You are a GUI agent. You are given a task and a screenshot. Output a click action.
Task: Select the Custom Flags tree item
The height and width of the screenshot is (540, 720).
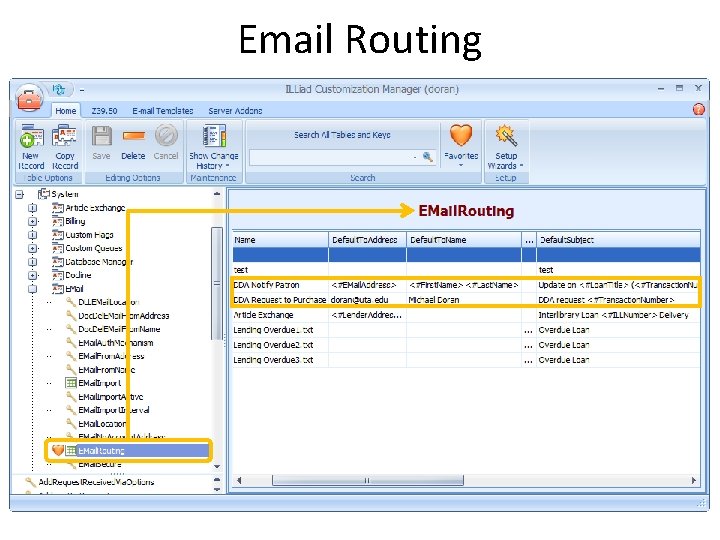pos(89,235)
